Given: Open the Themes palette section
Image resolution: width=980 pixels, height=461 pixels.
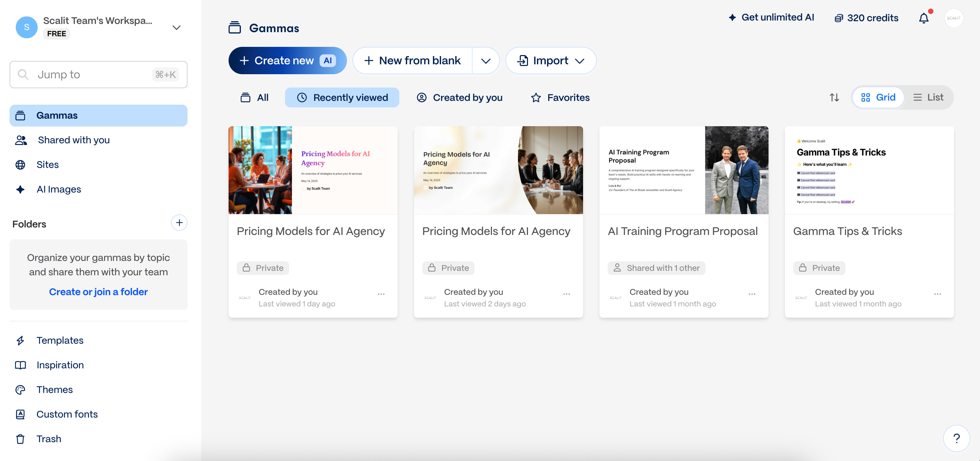Looking at the screenshot, I should click(x=54, y=390).
